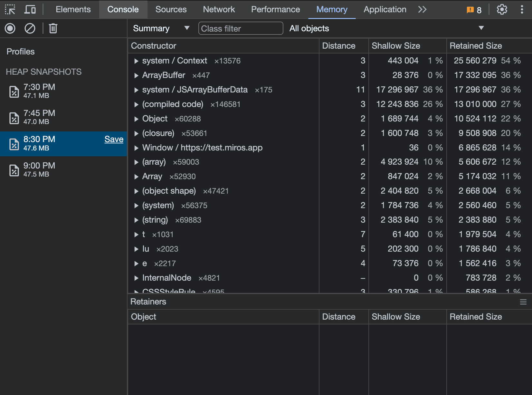Click the Object column header in Retainers
The image size is (532, 395).
tap(223, 317)
